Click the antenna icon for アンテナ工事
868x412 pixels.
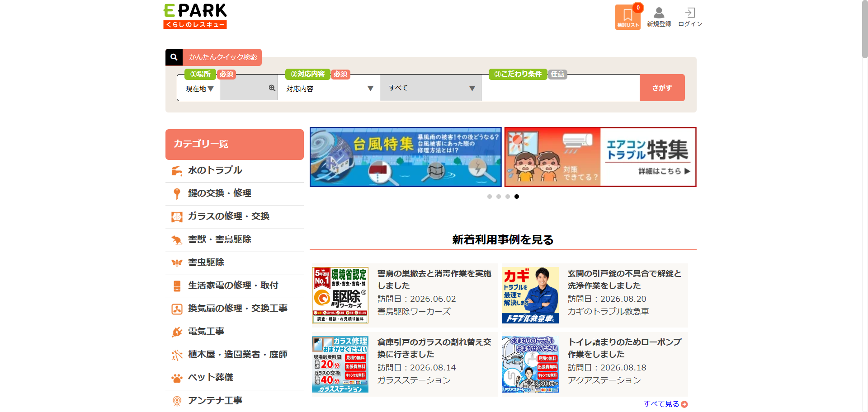click(x=177, y=401)
